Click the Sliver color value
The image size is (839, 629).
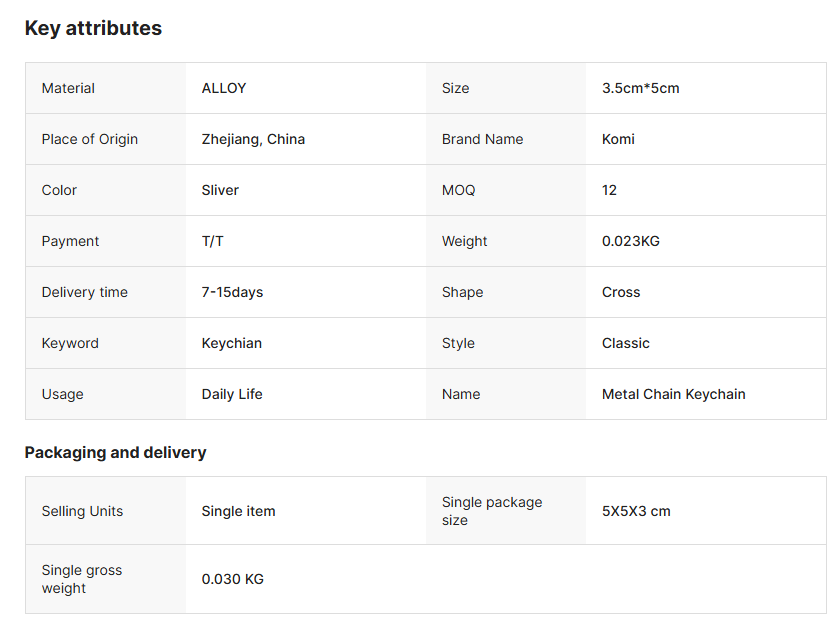tap(220, 190)
